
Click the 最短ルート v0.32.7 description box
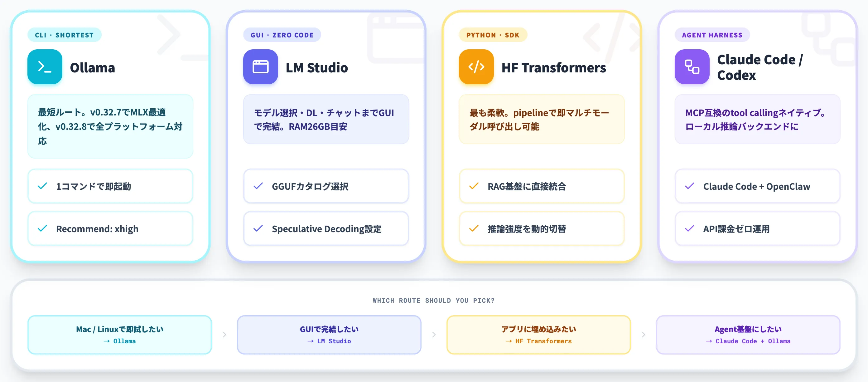coord(110,126)
